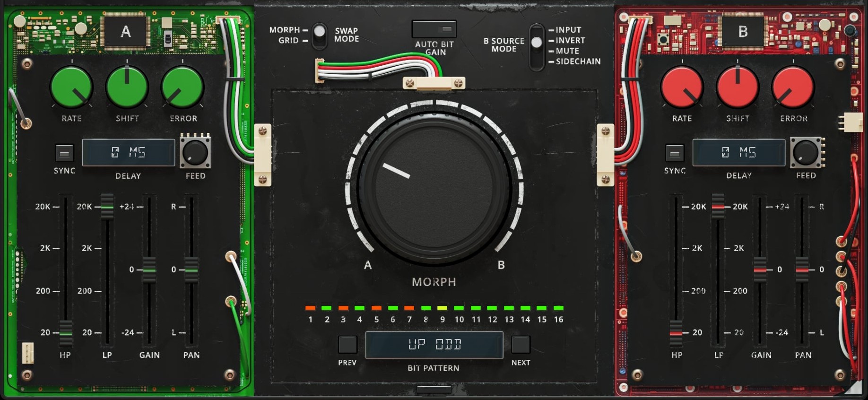Click the green RATE knob on panel A

point(71,87)
